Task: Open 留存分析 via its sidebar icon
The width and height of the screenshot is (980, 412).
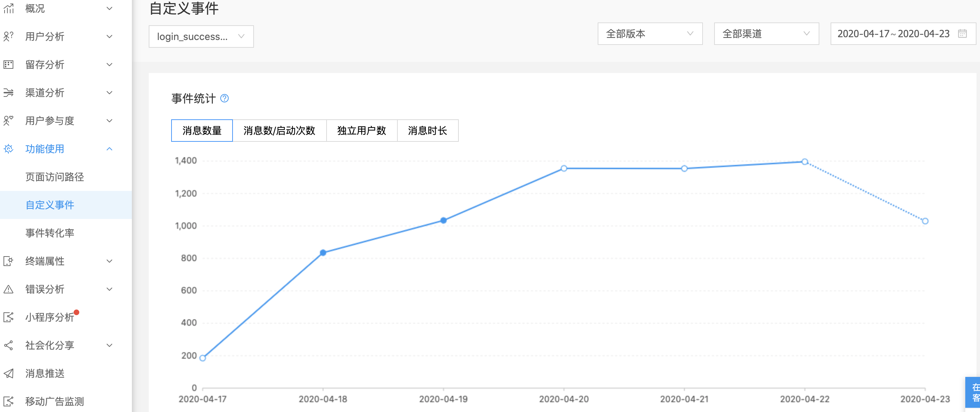Action: coord(9,65)
